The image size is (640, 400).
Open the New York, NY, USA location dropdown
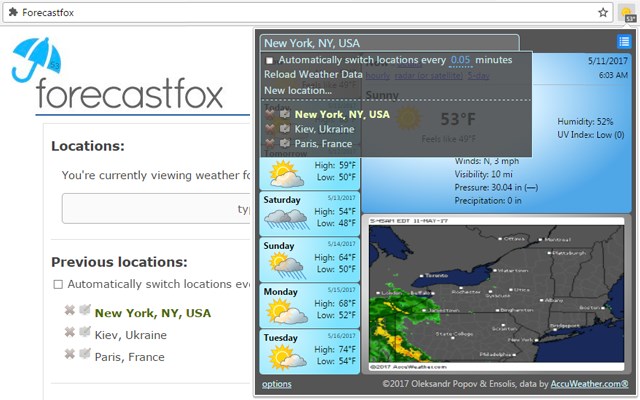[390, 43]
